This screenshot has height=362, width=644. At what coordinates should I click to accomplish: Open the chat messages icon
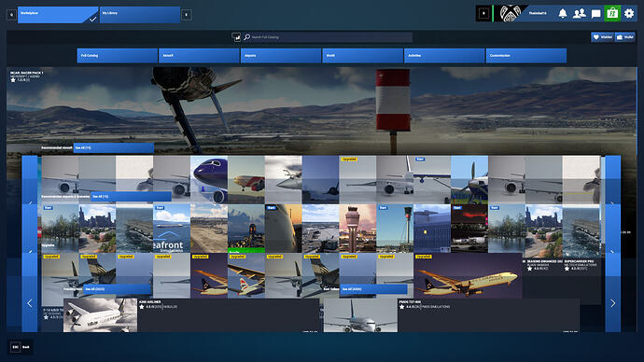pyautogui.click(x=595, y=14)
